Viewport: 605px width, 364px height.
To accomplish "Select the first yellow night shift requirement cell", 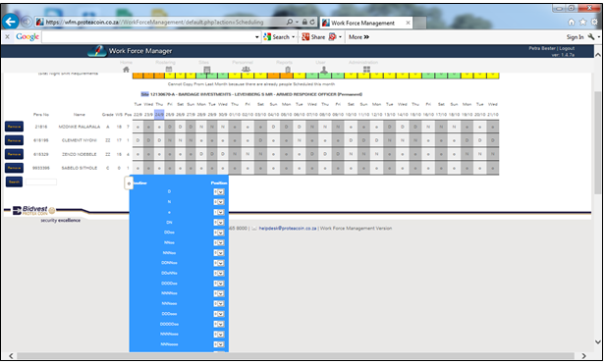I will click(170, 76).
